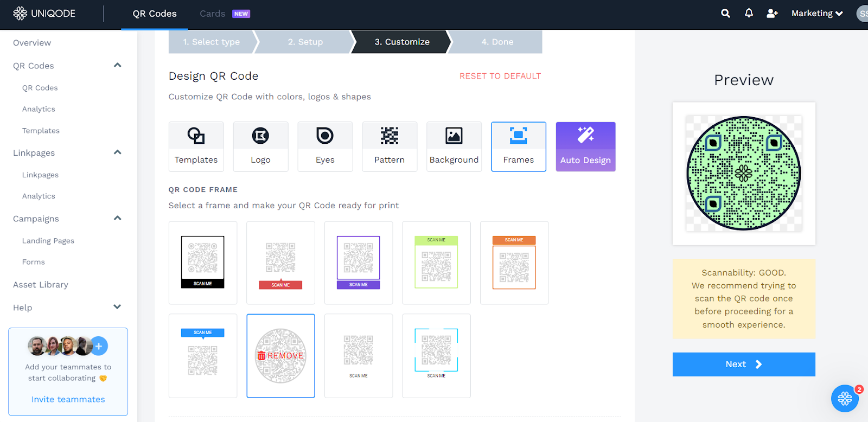The width and height of the screenshot is (868, 422).
Task: Click the Uniqode logo
Action: click(44, 14)
